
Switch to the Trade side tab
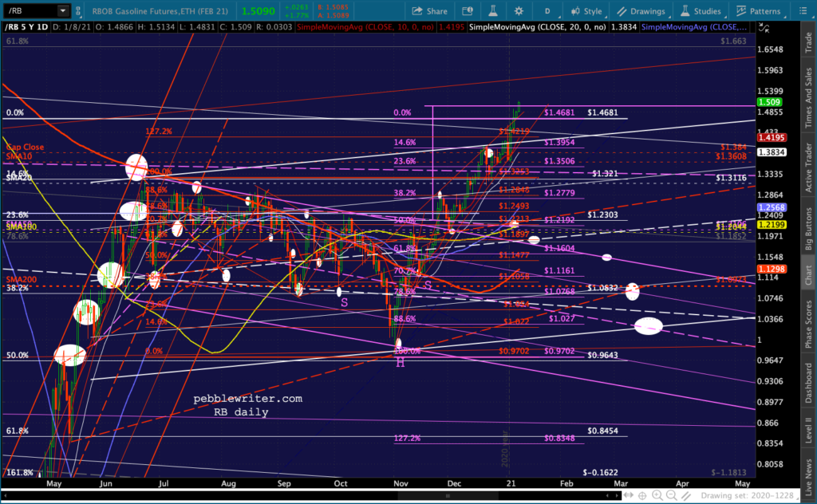tap(808, 41)
